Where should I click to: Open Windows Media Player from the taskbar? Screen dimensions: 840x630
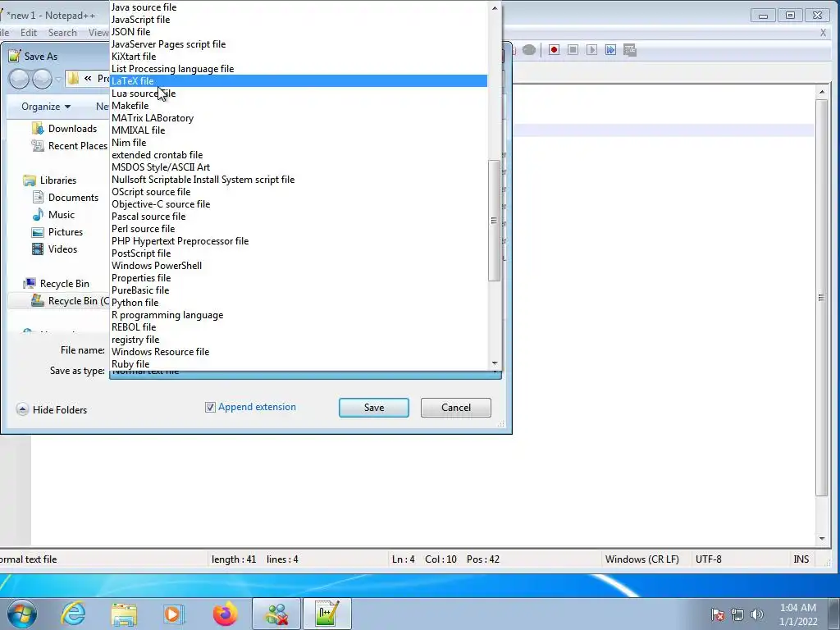174,614
